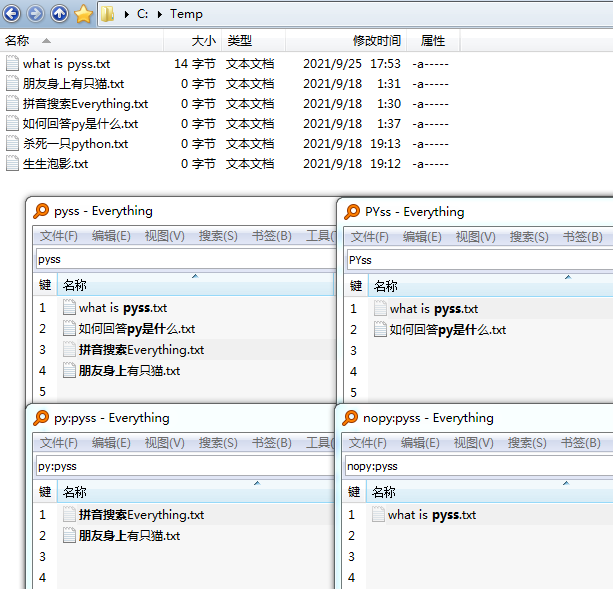Click 键 column header in nopy:pyss window
The width and height of the screenshot is (613, 589).
click(x=354, y=492)
